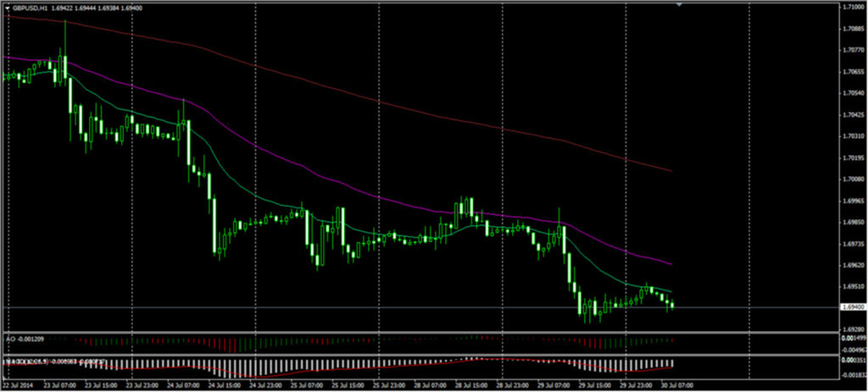
Task: Click the 1.71000 price scale label
Action: pyautogui.click(x=854, y=7)
